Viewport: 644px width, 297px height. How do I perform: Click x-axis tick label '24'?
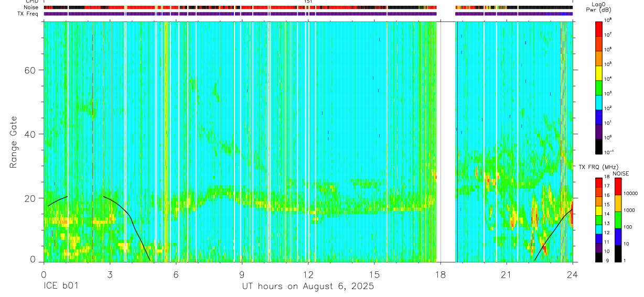coord(572,274)
